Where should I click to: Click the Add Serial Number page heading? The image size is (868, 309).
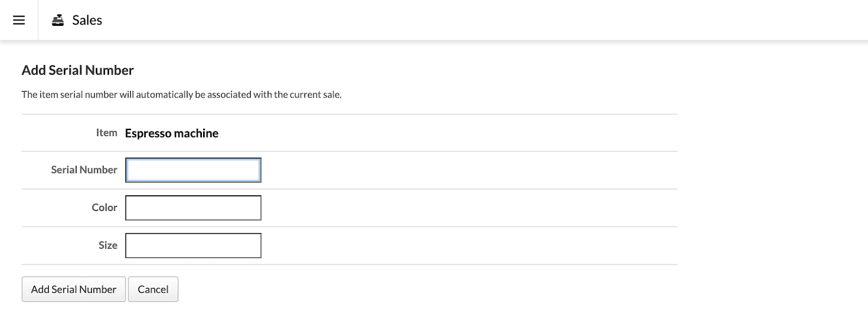coord(78,70)
